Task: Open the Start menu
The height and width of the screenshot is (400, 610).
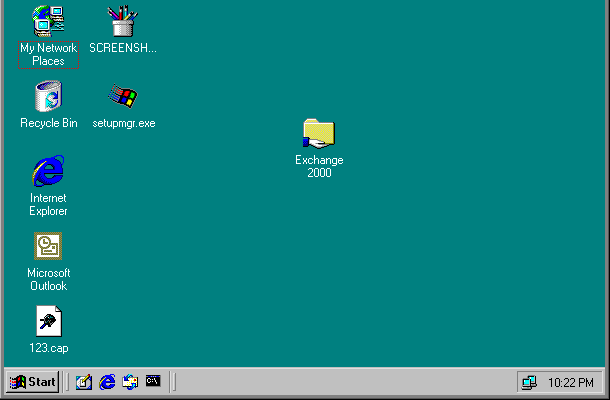Action: 32,381
